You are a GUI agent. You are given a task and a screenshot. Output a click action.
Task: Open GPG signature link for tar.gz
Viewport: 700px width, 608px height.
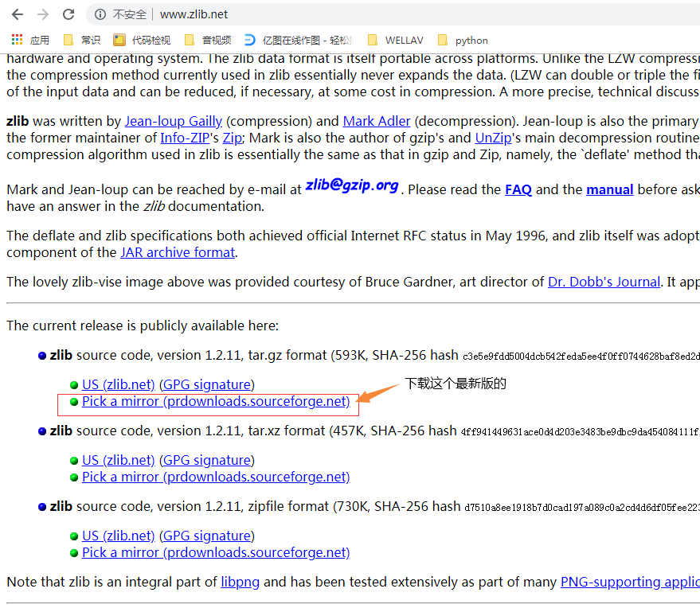click(207, 384)
